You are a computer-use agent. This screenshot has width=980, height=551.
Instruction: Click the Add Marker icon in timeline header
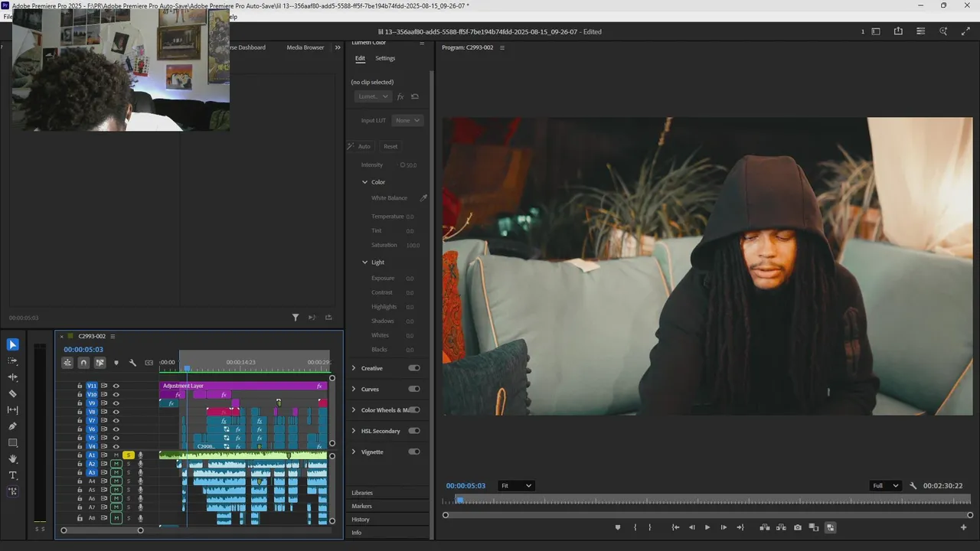tap(116, 363)
